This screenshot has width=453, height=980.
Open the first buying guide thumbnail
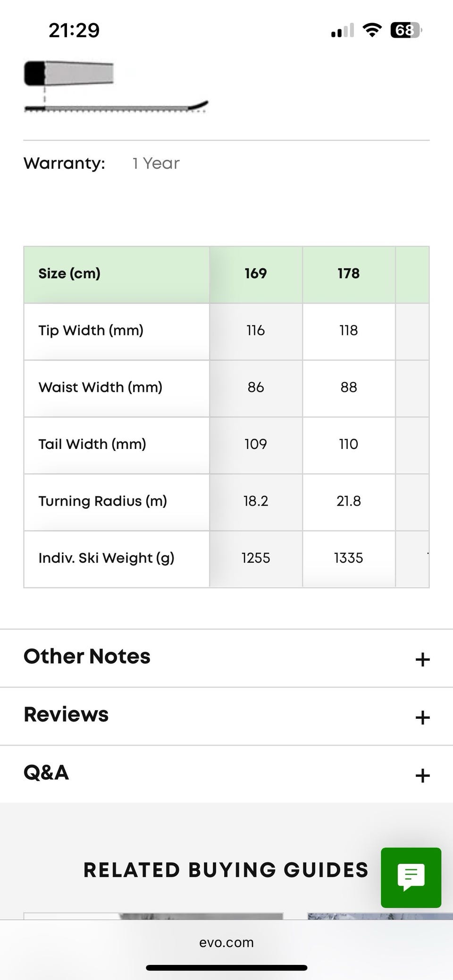[x=153, y=916]
